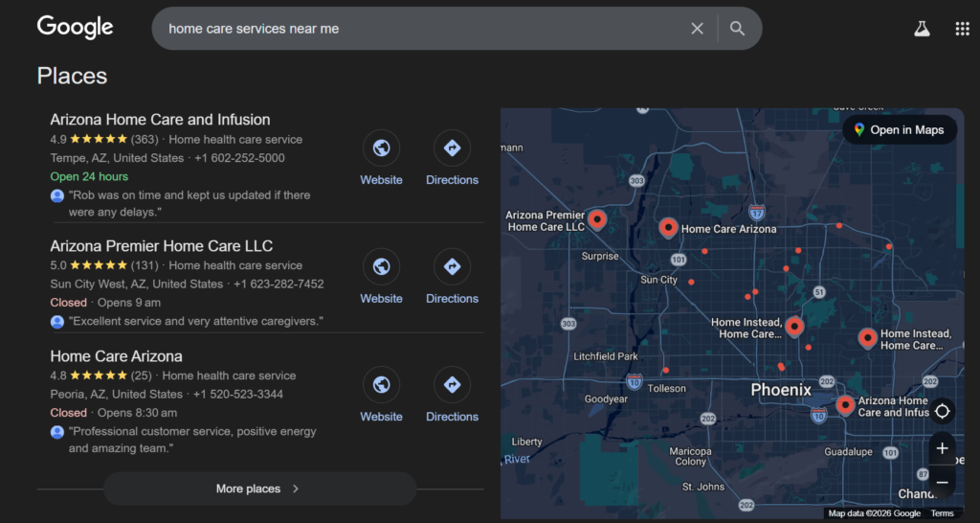Open the Home Care Arizona website
Viewport: 980px width, 523px height.
381,386
